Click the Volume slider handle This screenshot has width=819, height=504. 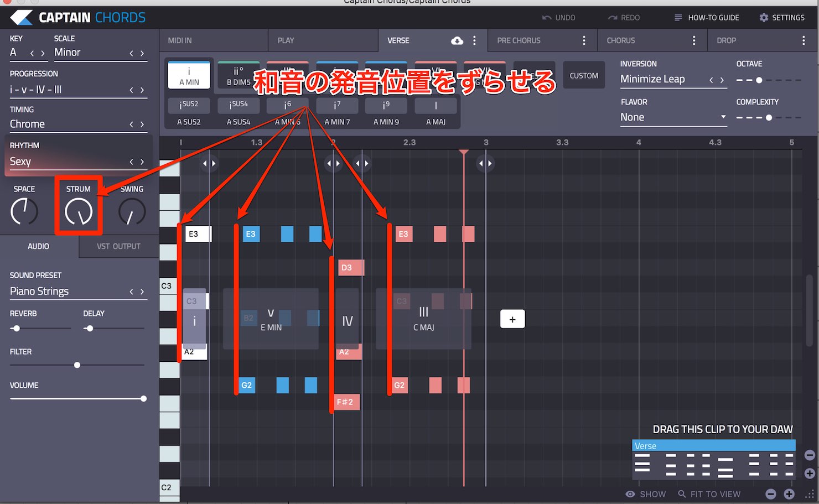[144, 398]
